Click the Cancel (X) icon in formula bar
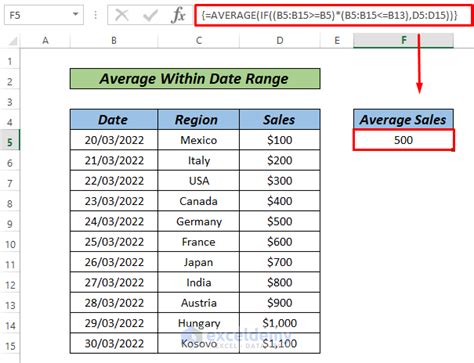This screenshot has width=474, height=363. tap(122, 15)
